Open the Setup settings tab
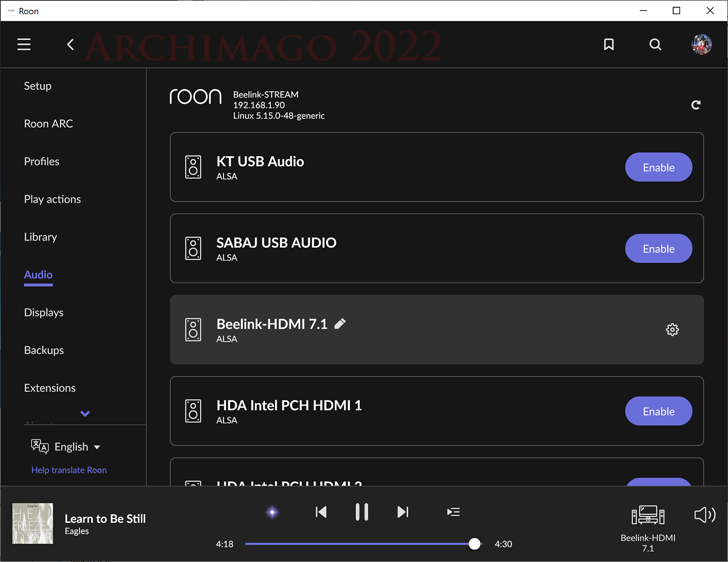The width and height of the screenshot is (728, 562). 38,86
